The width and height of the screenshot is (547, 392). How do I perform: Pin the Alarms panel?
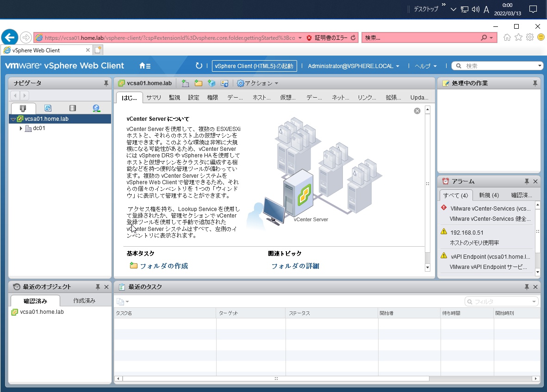point(527,181)
